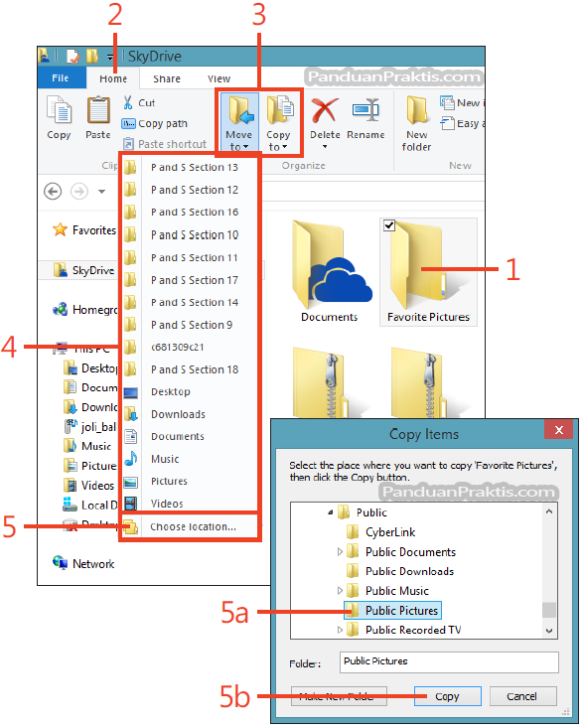Image resolution: width=582 pixels, height=728 pixels.
Task: Choose Documents in the Move to list
Action: (190, 436)
